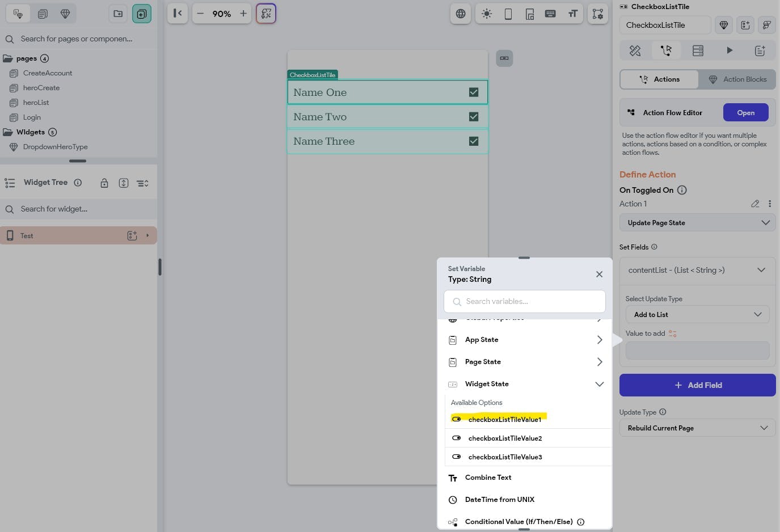Click the Search variables input field
This screenshot has width=780, height=532.
(525, 301)
